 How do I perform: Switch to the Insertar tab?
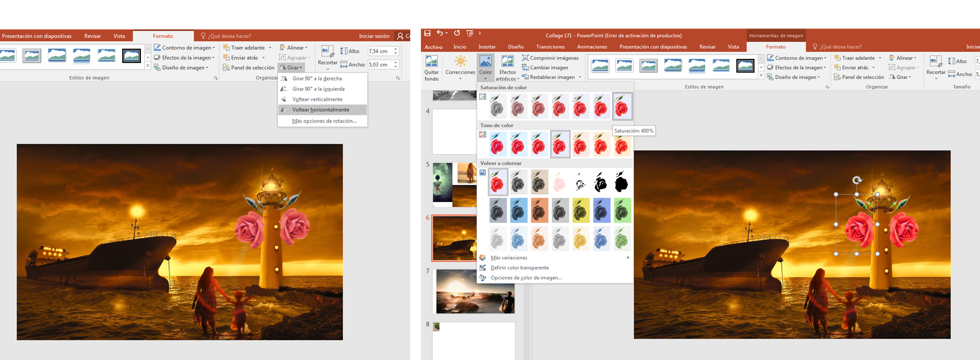[487, 47]
